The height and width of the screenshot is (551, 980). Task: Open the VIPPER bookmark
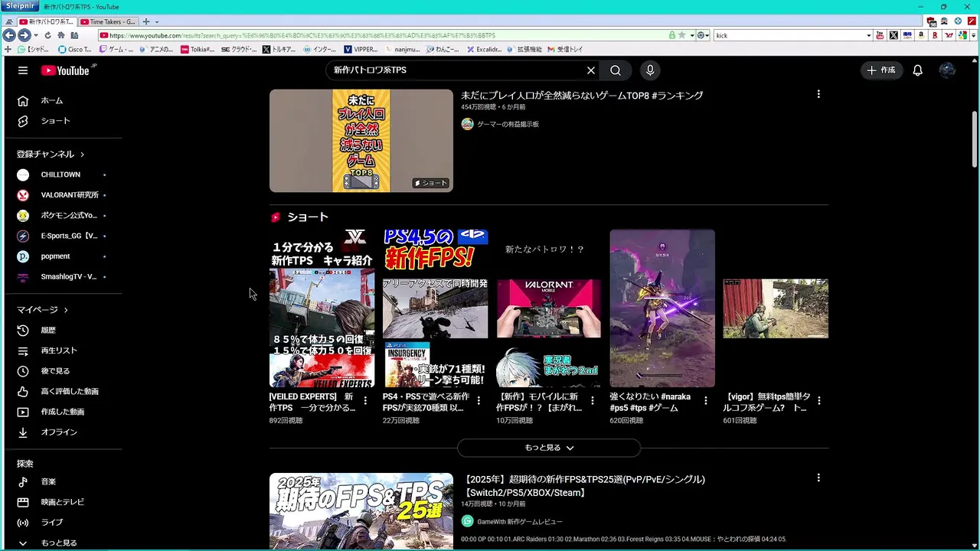click(x=361, y=49)
